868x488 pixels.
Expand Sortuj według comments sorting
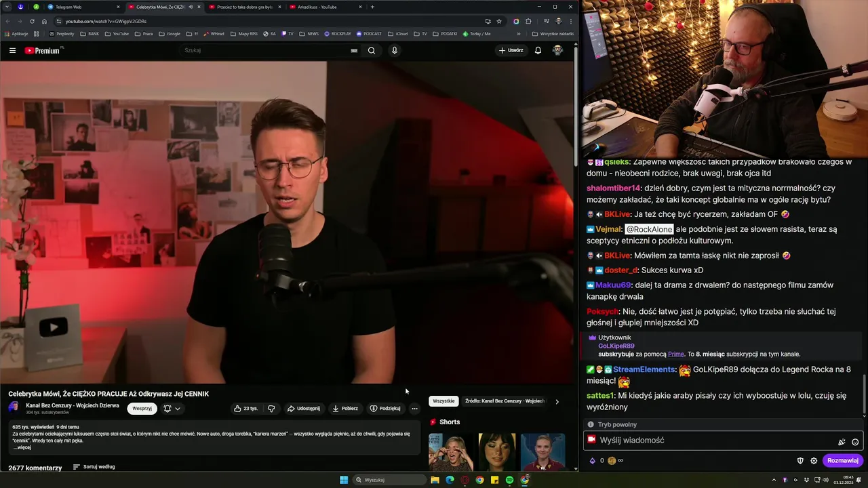[x=94, y=467]
